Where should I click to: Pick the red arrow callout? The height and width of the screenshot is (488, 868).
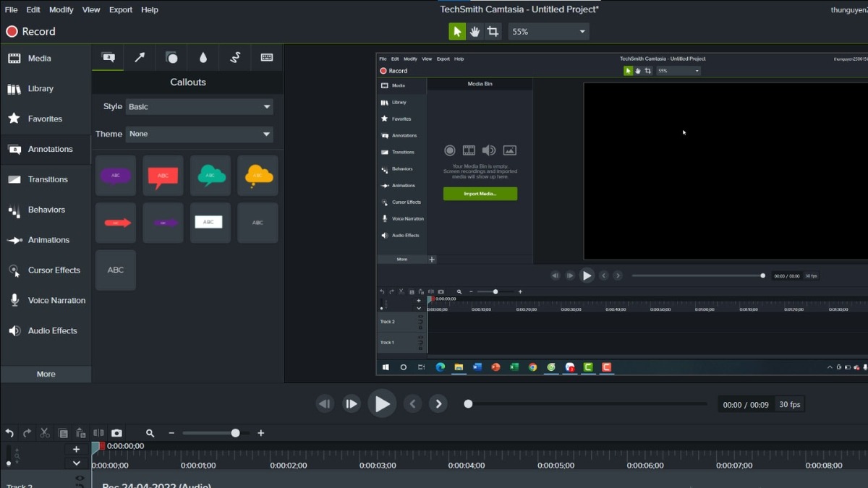(116, 223)
